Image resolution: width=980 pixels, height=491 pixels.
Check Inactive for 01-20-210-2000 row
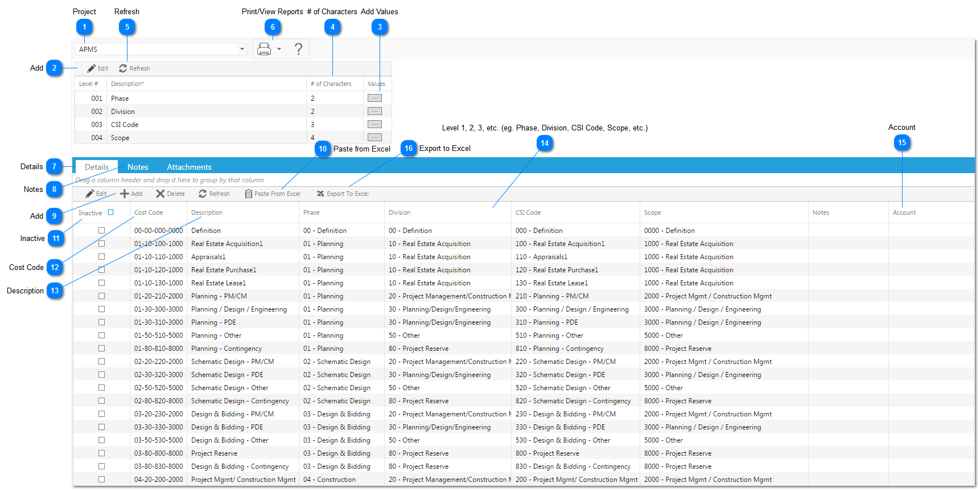click(x=101, y=296)
